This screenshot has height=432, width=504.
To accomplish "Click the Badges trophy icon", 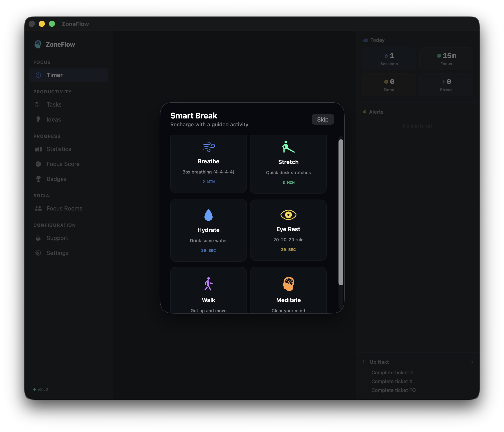I will (x=38, y=179).
